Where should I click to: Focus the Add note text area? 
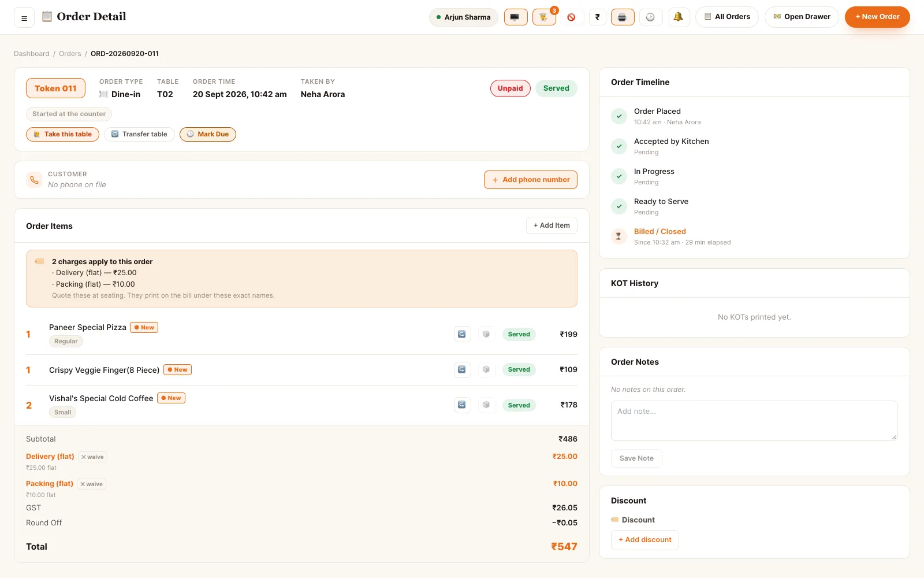754,421
